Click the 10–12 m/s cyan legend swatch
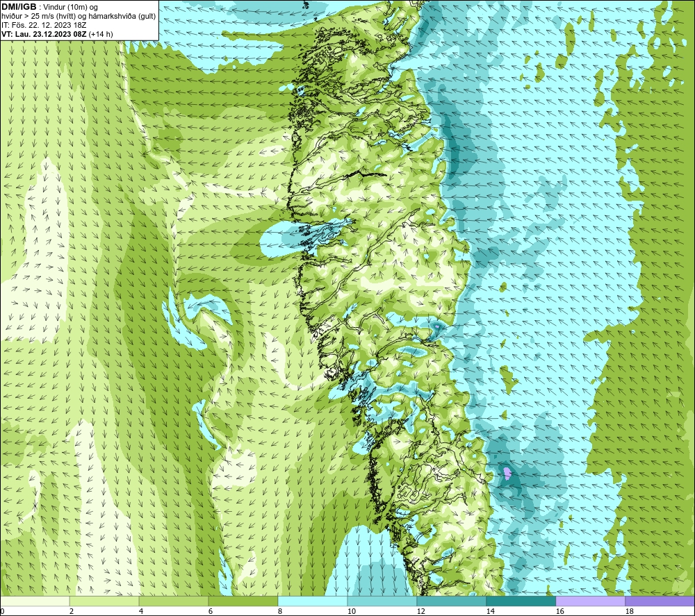The height and width of the screenshot is (616, 695). pyautogui.click(x=382, y=601)
